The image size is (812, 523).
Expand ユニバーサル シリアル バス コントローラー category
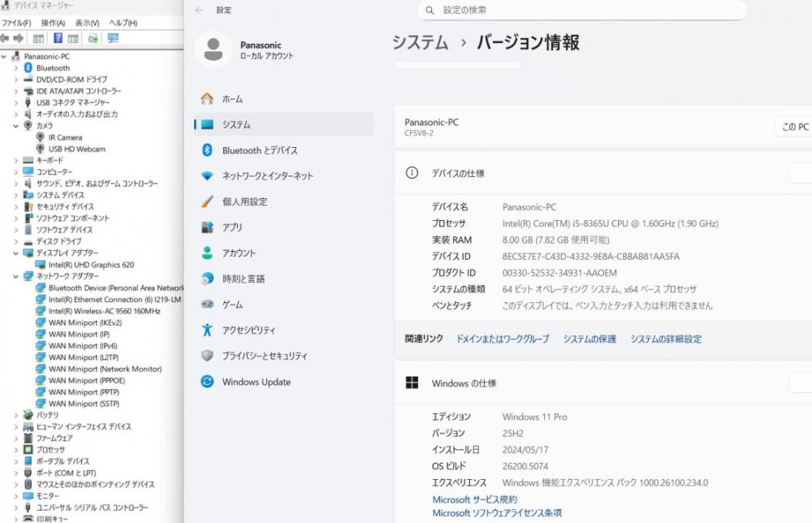coord(16,508)
